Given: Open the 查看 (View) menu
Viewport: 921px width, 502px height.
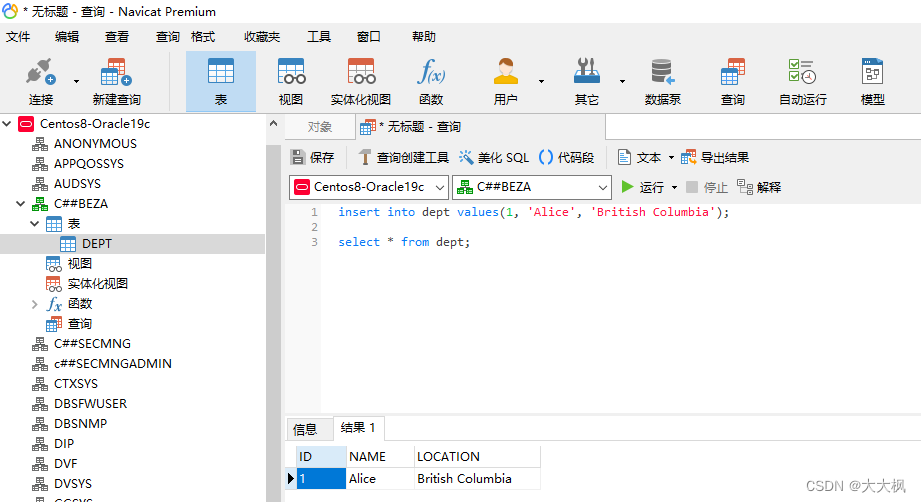Looking at the screenshot, I should pyautogui.click(x=117, y=36).
